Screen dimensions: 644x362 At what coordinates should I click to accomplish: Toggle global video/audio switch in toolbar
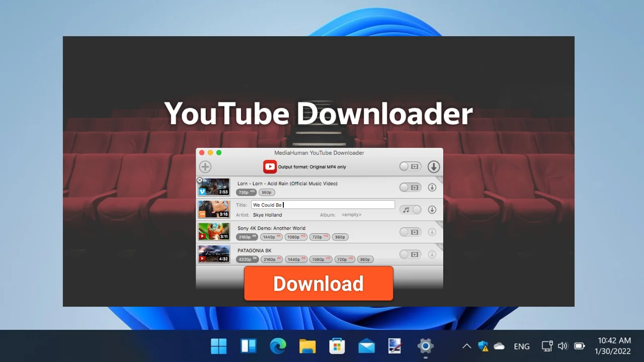pyautogui.click(x=410, y=166)
